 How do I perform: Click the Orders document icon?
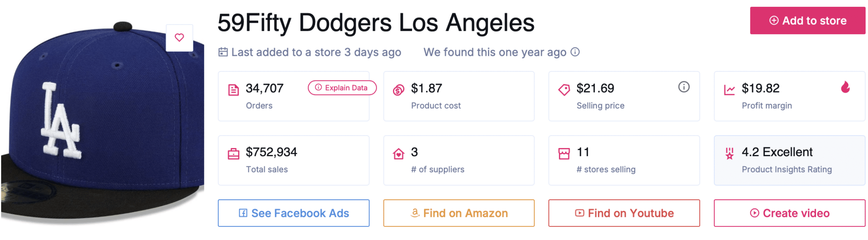tap(234, 90)
